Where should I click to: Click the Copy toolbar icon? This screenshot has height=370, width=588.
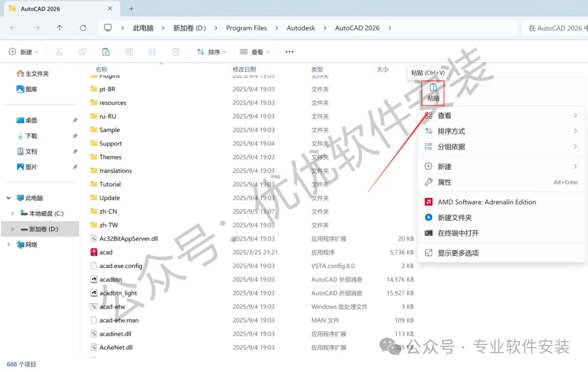pyautogui.click(x=83, y=52)
